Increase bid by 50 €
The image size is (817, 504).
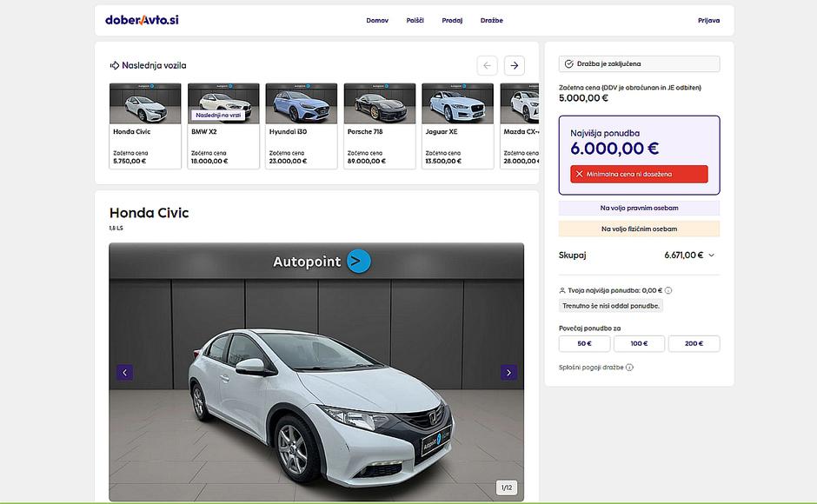point(584,343)
